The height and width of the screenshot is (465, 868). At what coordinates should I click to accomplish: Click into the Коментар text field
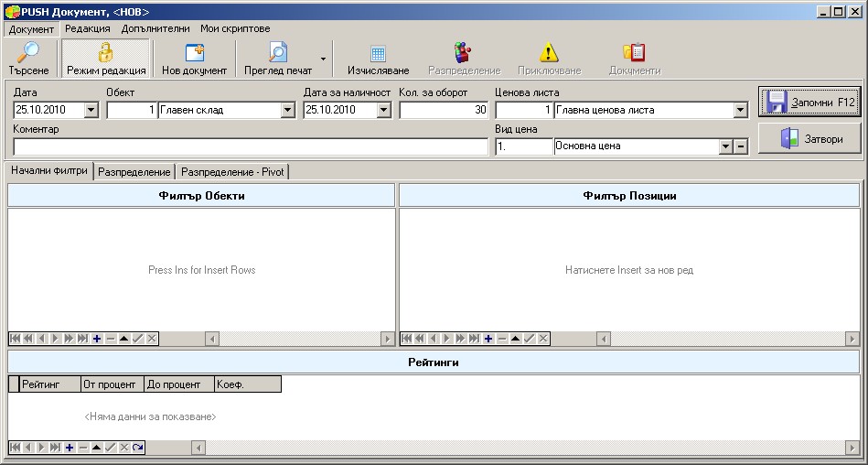251,146
